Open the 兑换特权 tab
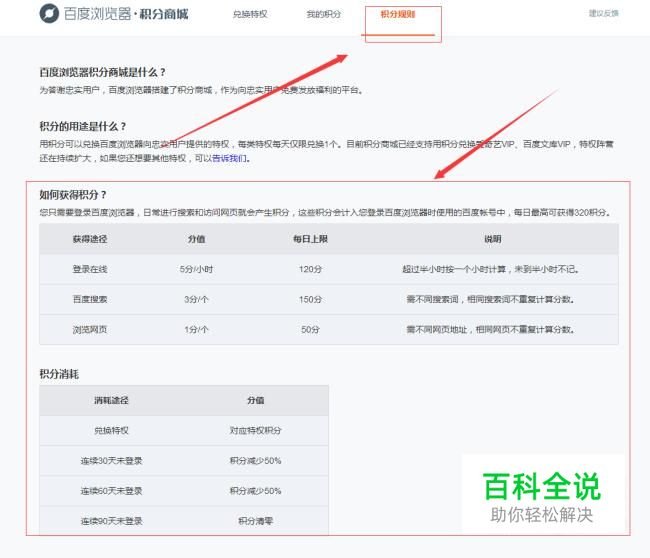 (250, 14)
